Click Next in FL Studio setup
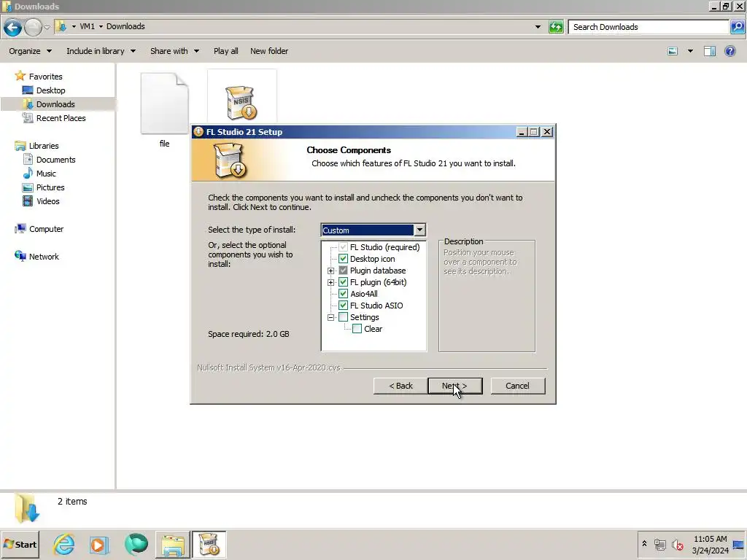 coord(455,386)
